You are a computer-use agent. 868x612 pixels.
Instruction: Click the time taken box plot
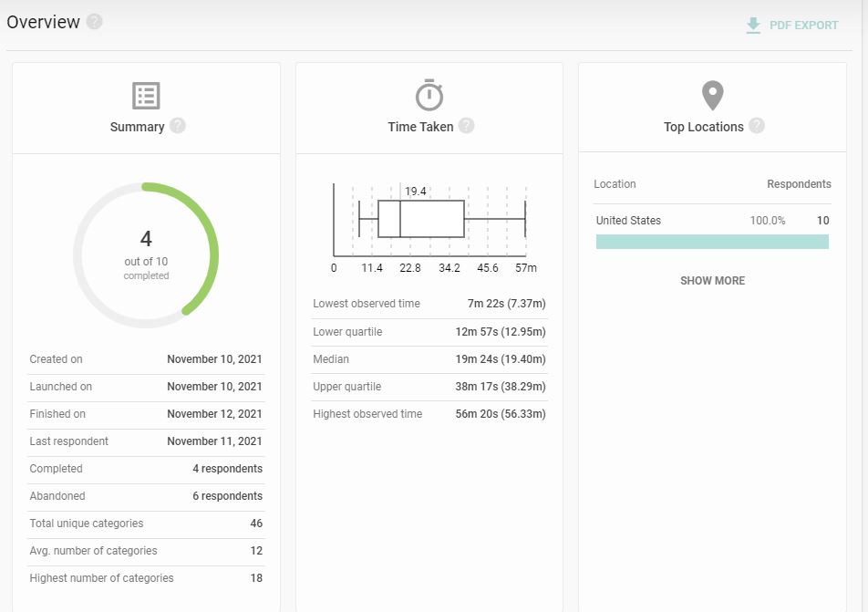[429, 220]
